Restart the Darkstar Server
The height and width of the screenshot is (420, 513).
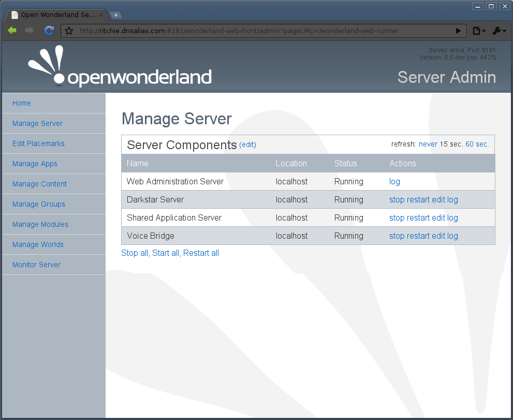pos(418,200)
